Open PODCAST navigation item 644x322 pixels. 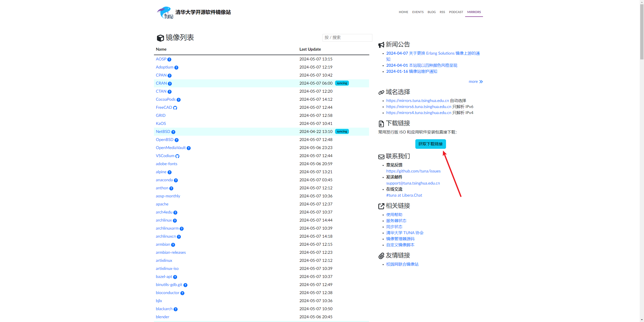click(456, 12)
